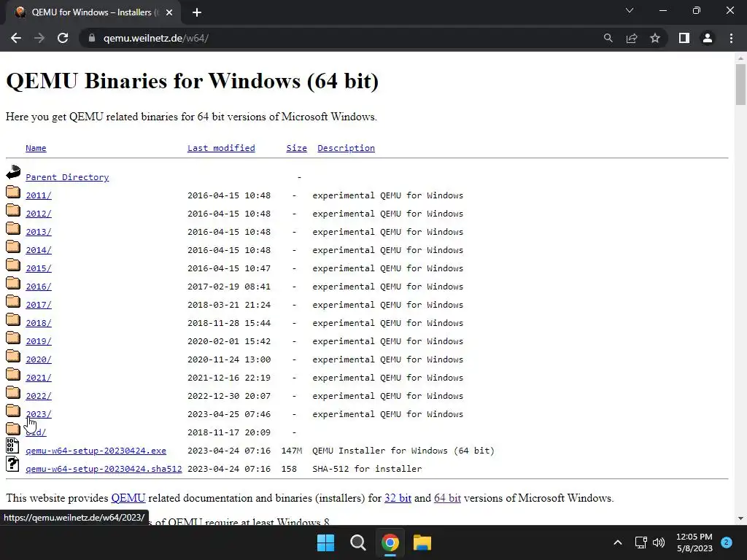Open the old/ directory link
This screenshot has height=560, width=747.
click(x=36, y=432)
